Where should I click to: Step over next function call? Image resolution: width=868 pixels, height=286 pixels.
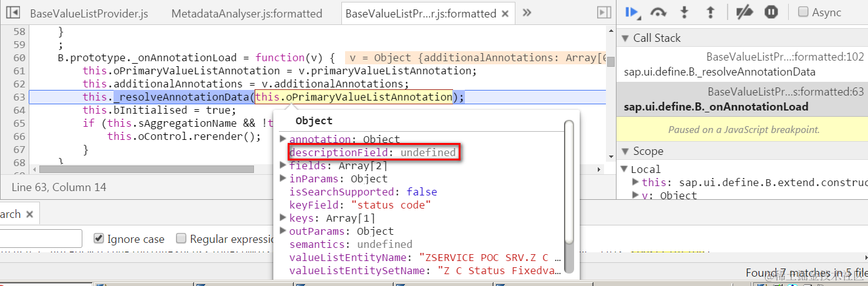click(658, 12)
